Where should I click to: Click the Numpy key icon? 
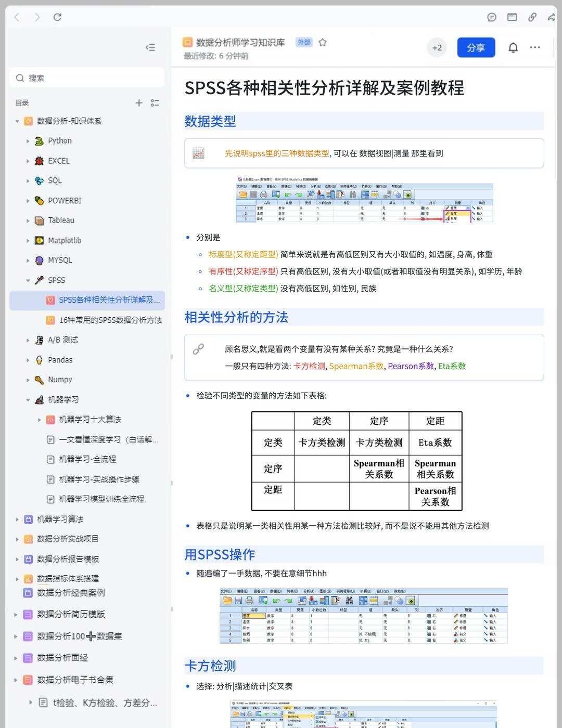coord(39,380)
